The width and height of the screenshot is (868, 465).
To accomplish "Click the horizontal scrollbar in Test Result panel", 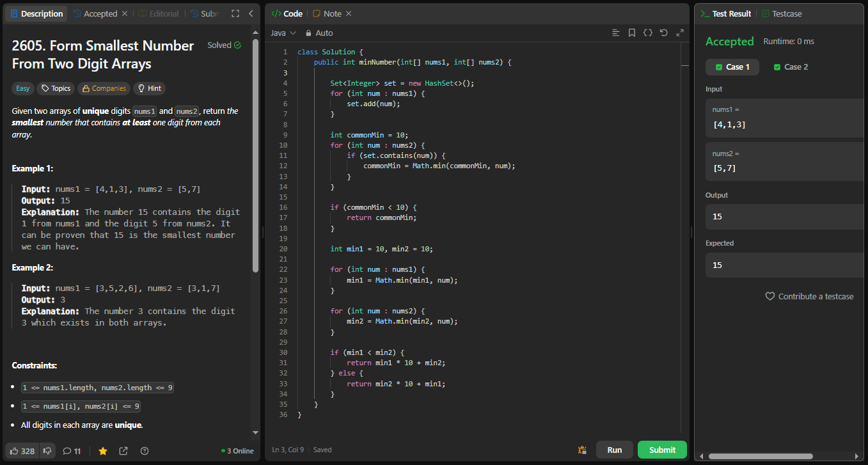I will 761,456.
